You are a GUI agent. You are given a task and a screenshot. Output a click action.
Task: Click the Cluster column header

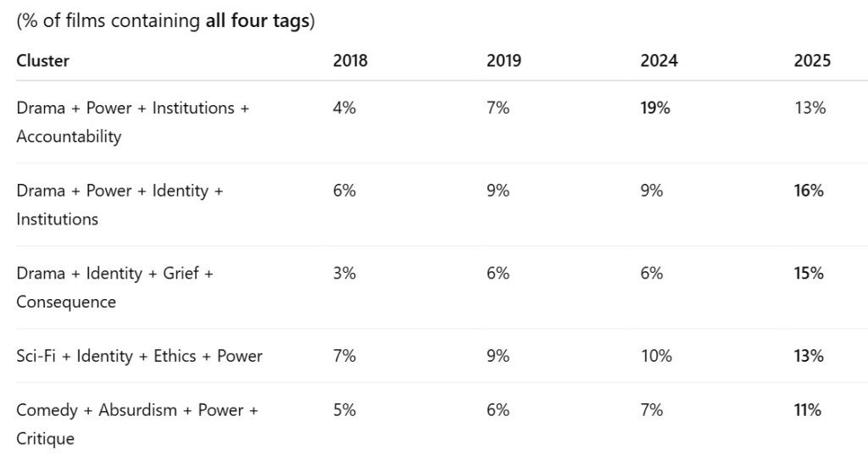coord(42,60)
